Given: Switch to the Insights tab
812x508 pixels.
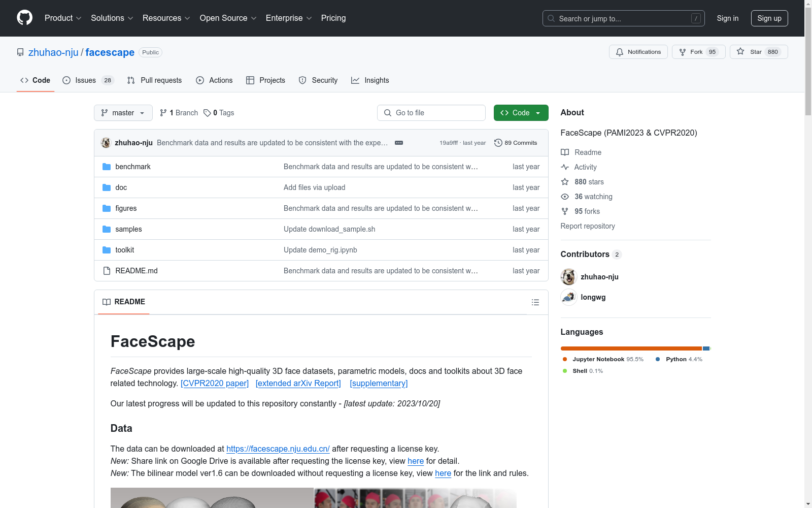Looking at the screenshot, I should pyautogui.click(x=370, y=80).
